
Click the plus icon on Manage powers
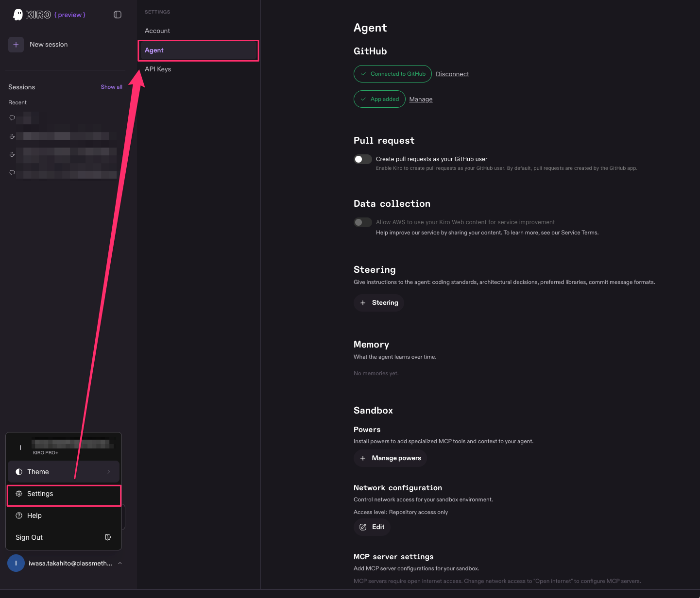363,458
